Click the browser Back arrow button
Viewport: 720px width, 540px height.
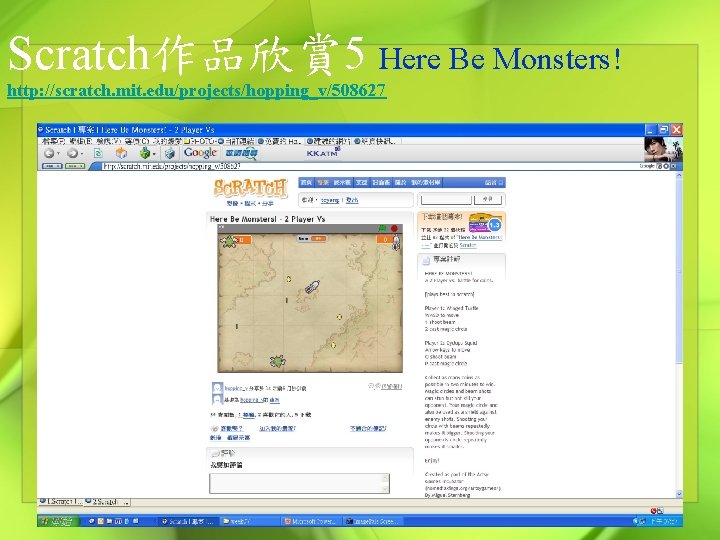click(49, 153)
